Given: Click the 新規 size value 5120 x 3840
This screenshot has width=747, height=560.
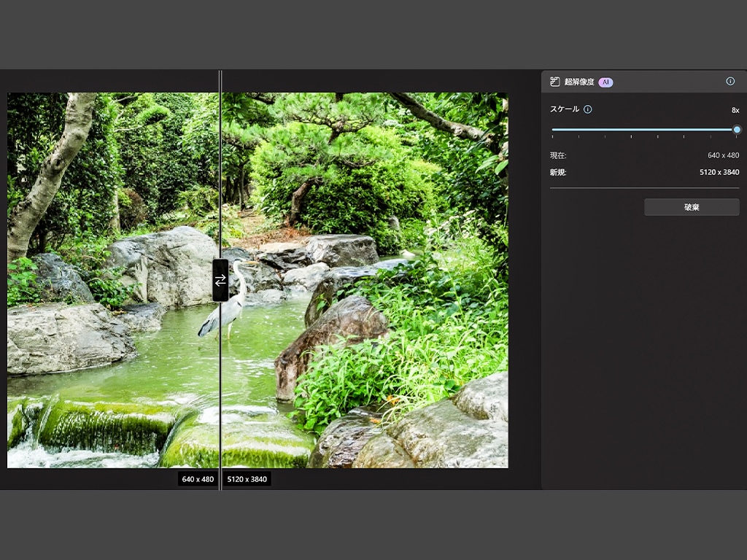Looking at the screenshot, I should click(x=719, y=172).
